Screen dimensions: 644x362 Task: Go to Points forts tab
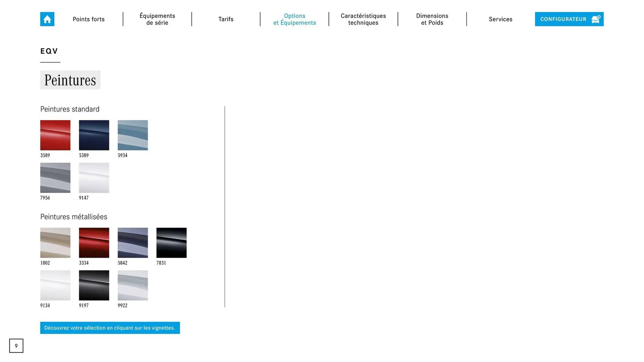pyautogui.click(x=89, y=19)
